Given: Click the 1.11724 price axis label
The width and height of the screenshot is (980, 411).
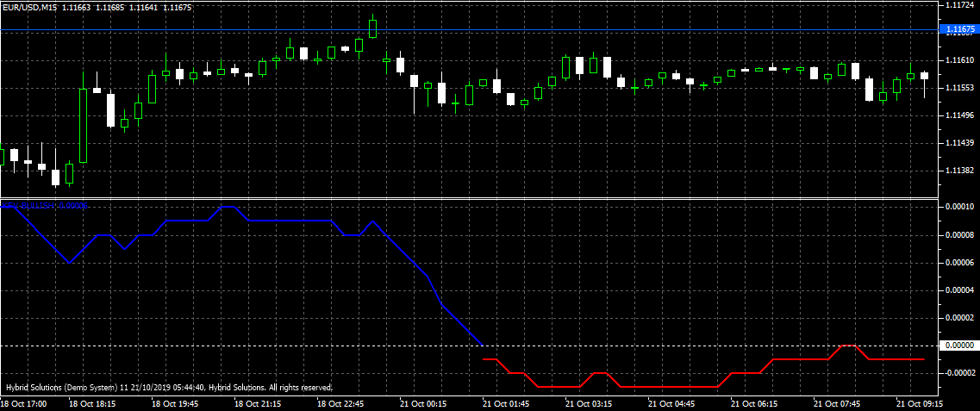Looking at the screenshot, I should pyautogui.click(x=958, y=5).
